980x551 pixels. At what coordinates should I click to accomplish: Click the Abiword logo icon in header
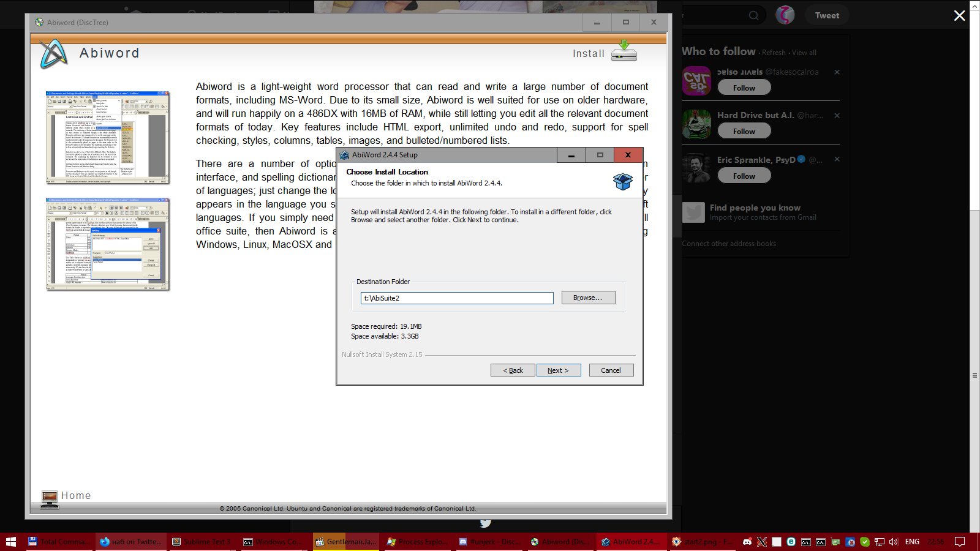[53, 54]
